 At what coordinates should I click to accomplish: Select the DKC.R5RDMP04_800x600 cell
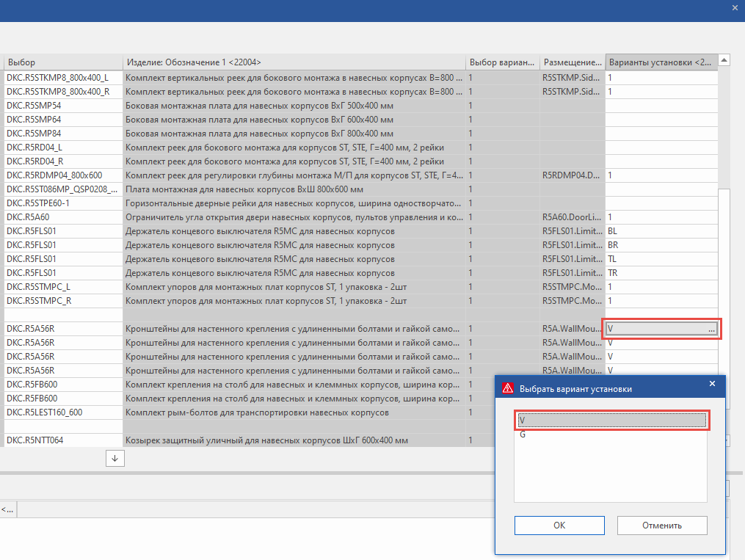[63, 175]
